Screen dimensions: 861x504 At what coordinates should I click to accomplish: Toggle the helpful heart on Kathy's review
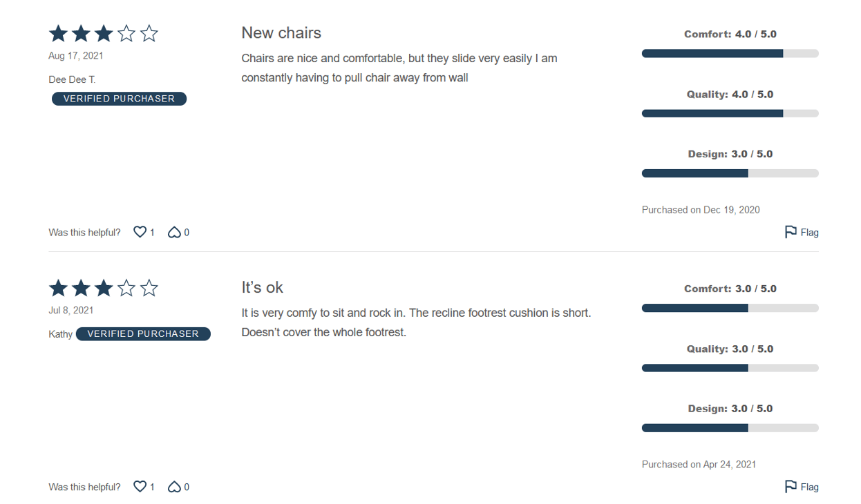coord(140,487)
